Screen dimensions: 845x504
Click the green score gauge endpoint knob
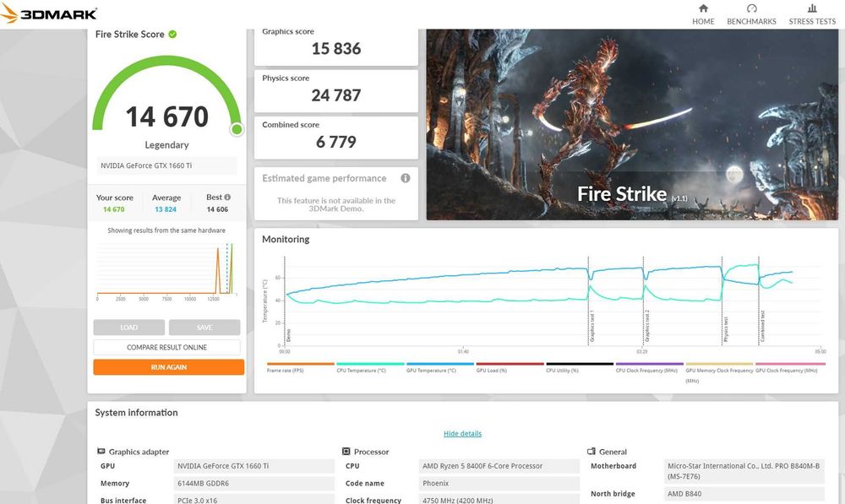pyautogui.click(x=237, y=129)
